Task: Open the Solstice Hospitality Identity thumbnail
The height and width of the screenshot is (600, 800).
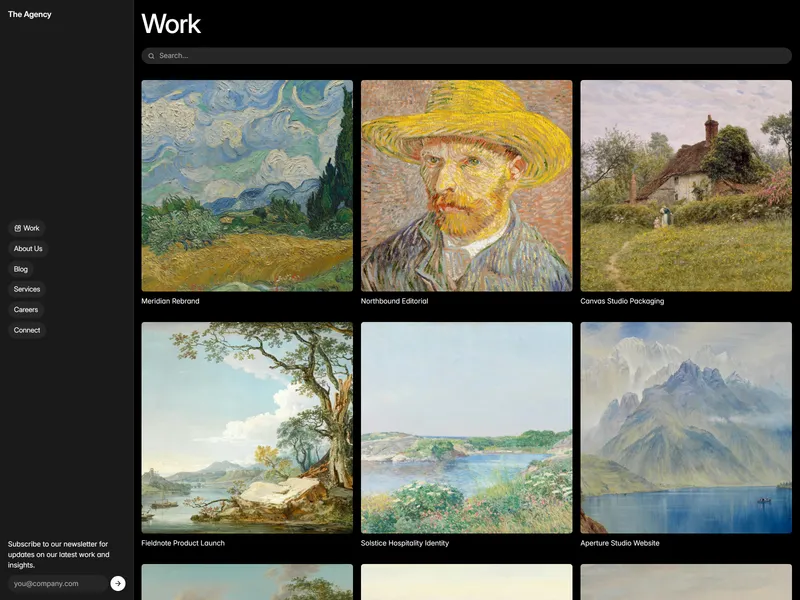Action: point(466,428)
